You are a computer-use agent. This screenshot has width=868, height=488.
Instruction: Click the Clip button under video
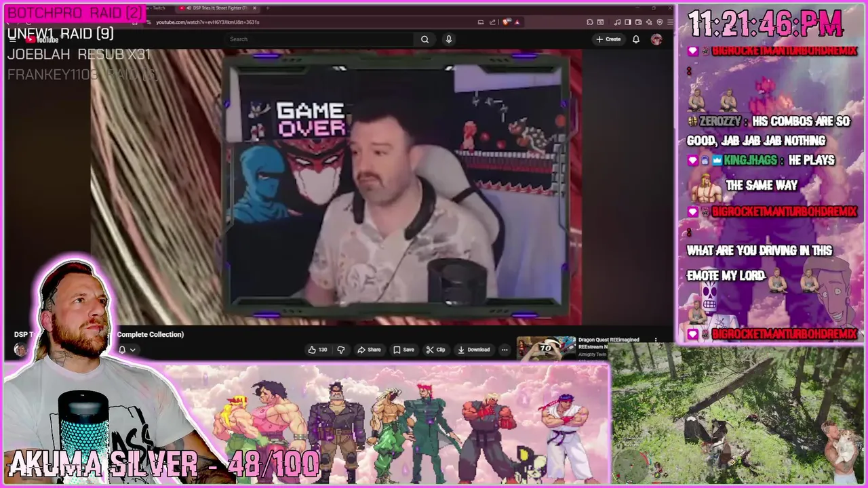[x=435, y=350]
